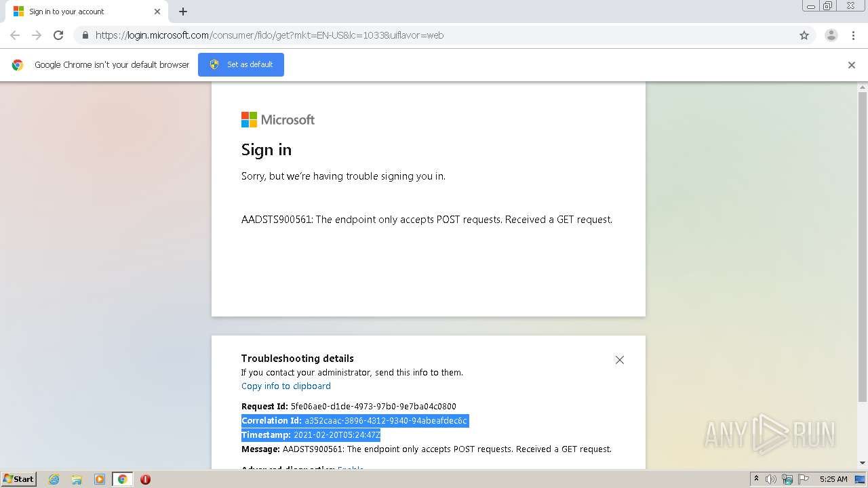Dismiss the default browser notification bar
Image resolution: width=868 pixels, height=488 pixels.
pyautogui.click(x=852, y=65)
